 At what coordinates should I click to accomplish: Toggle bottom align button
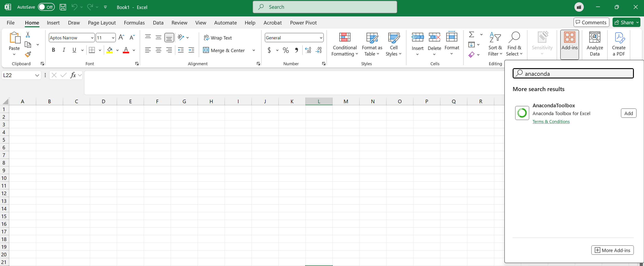point(169,38)
